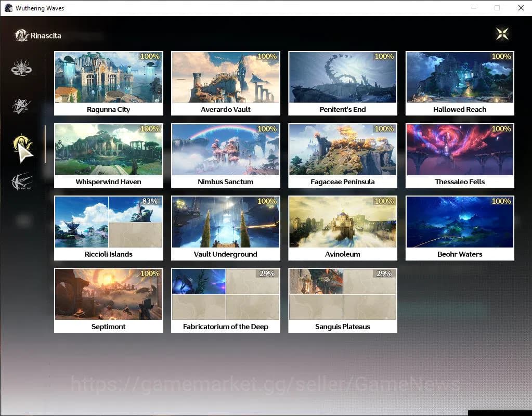Open Whisperwind Haven exploration details

tap(108, 155)
